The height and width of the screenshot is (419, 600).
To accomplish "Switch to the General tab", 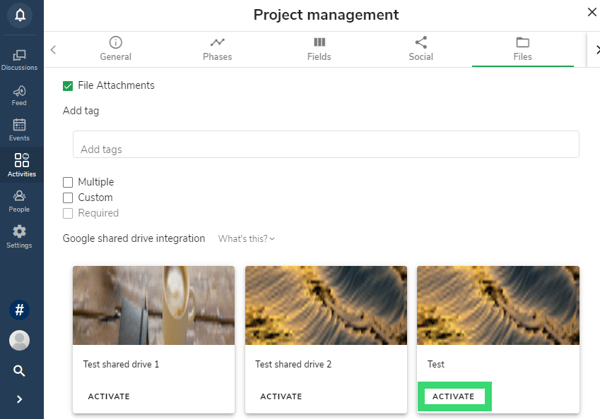I will tap(116, 49).
